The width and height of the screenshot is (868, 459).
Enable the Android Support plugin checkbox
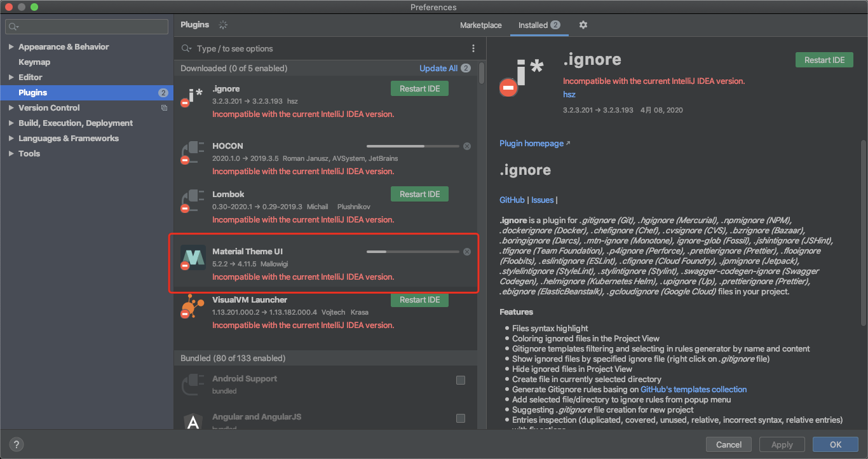tap(461, 380)
